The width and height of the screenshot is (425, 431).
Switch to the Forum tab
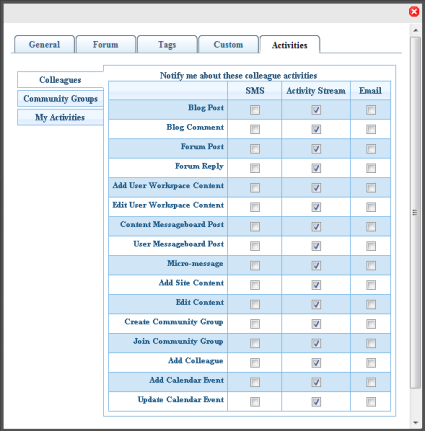click(x=106, y=44)
